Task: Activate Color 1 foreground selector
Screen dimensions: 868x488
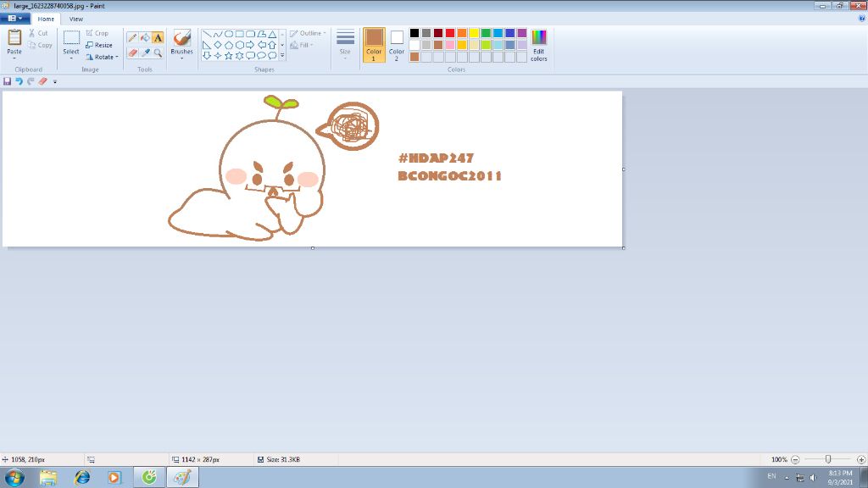Action: [374, 45]
